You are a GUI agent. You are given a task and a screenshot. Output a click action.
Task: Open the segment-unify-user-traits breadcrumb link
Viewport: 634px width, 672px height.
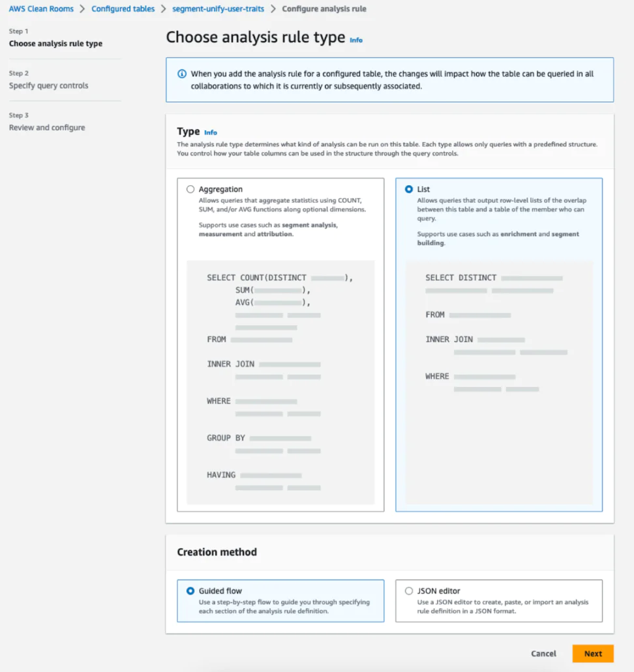click(217, 9)
